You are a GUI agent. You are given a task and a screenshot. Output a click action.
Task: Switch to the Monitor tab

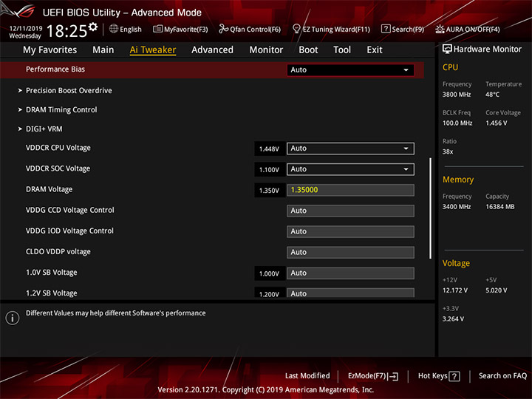(x=266, y=50)
